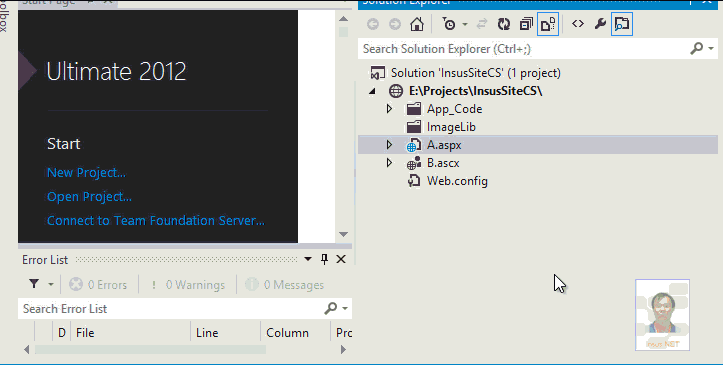
Task: Toggle Show All Files button
Action: point(548,24)
